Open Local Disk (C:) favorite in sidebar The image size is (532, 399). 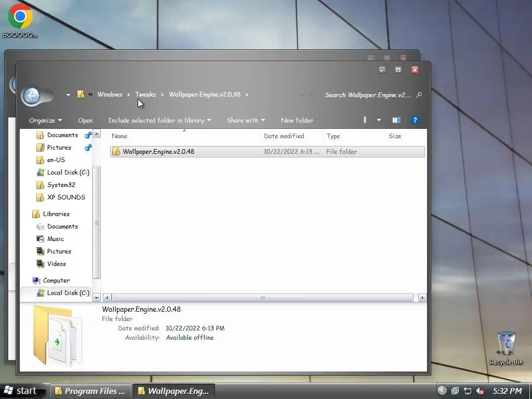point(68,172)
